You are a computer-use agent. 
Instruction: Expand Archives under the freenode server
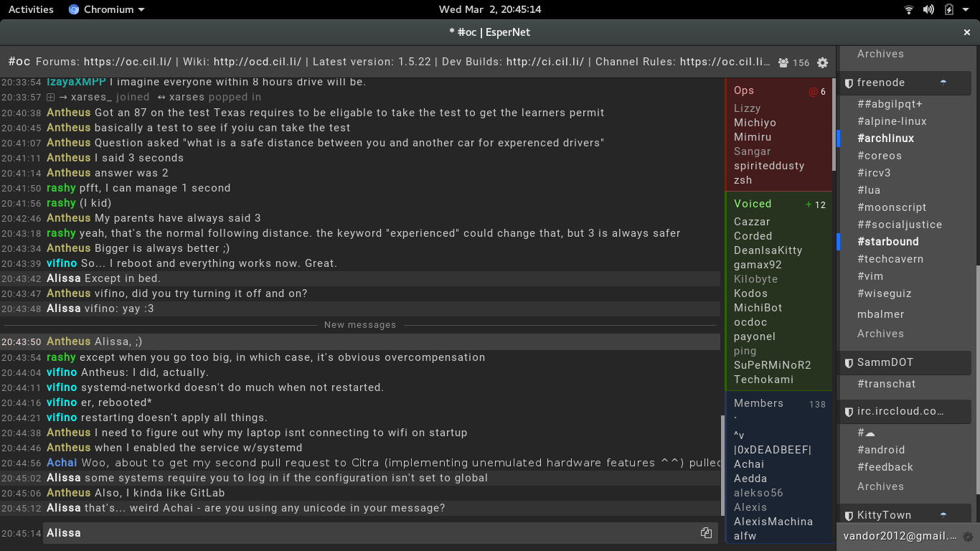click(x=880, y=334)
